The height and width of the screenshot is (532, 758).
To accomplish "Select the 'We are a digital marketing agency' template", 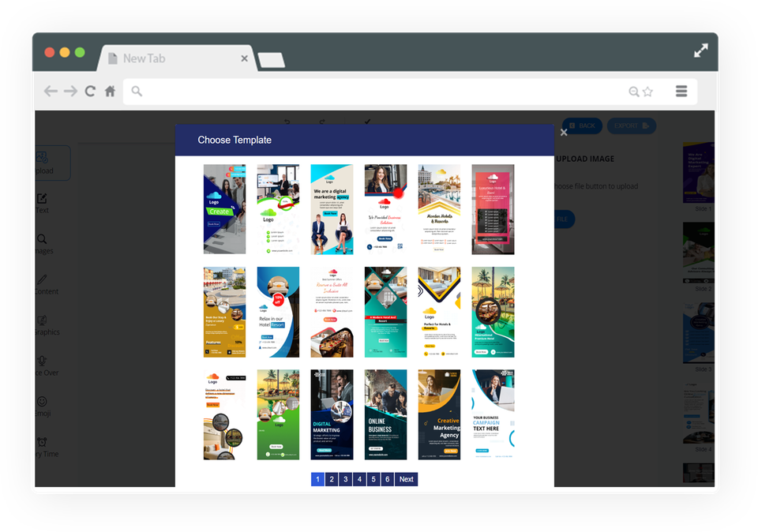I will (332, 209).
